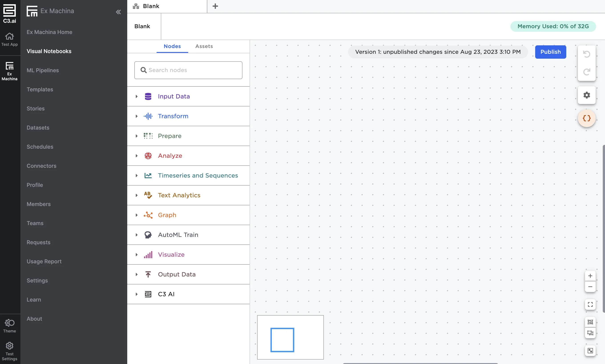Expand the Transform node category

point(137,116)
